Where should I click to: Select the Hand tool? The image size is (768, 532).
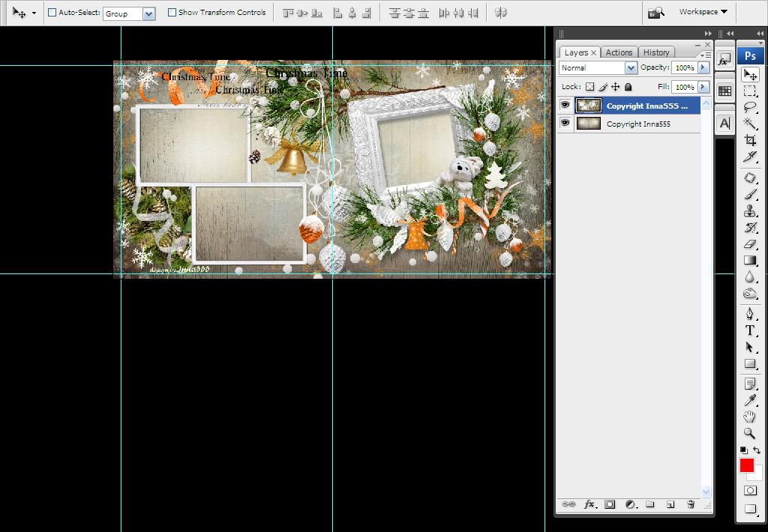tap(750, 417)
